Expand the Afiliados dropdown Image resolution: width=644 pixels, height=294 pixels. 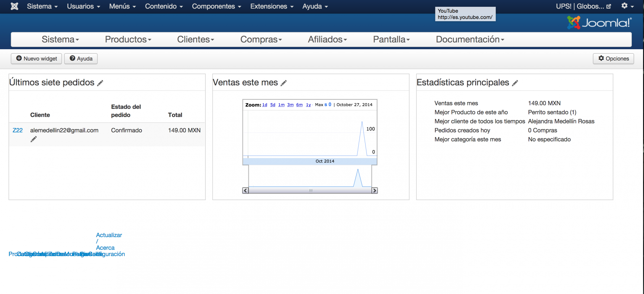pyautogui.click(x=327, y=39)
